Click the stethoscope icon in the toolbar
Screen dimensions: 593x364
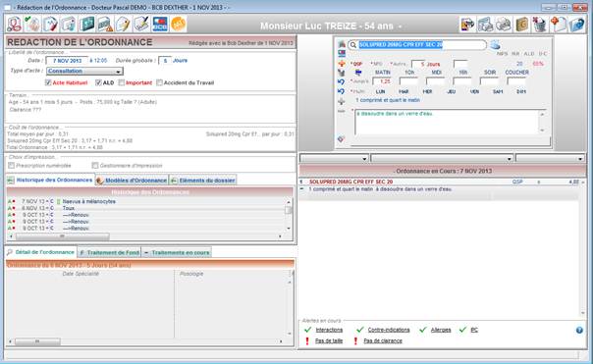coord(15,25)
